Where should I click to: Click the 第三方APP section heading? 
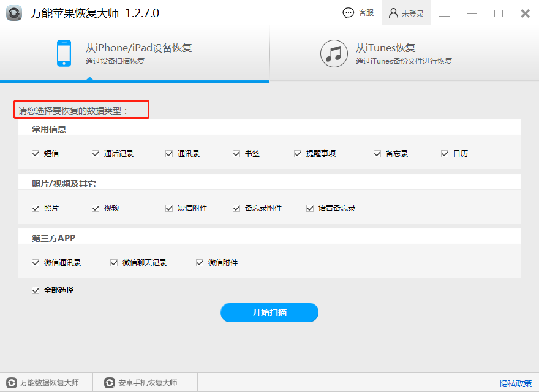tap(53, 238)
